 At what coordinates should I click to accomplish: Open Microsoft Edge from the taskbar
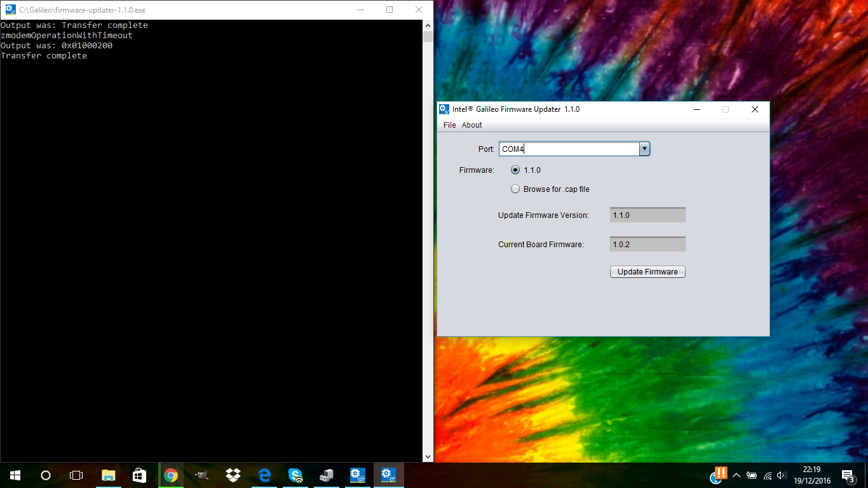pos(264,475)
